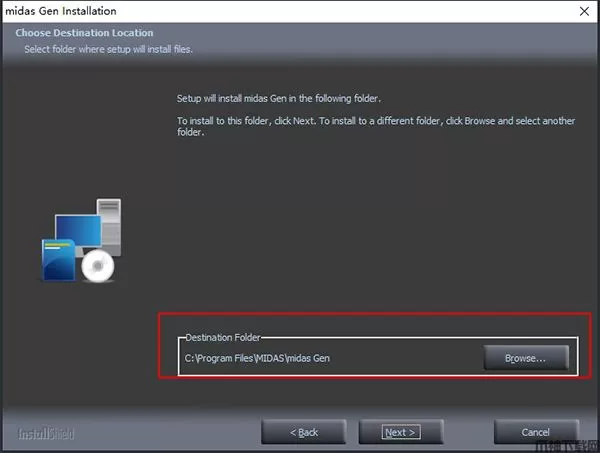Go to Next installation step
The image size is (600, 453).
(x=401, y=432)
